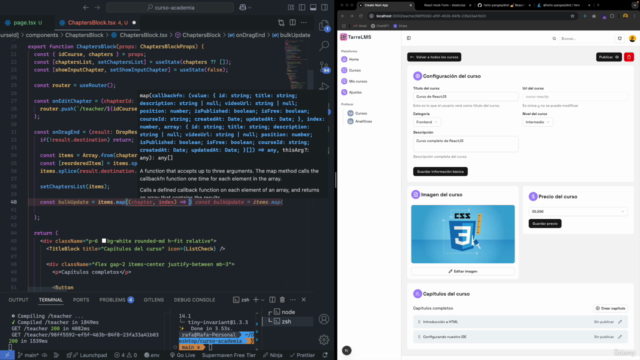Toggle the primary side bar layout icon
The image size is (640, 360).
tap(302, 7)
